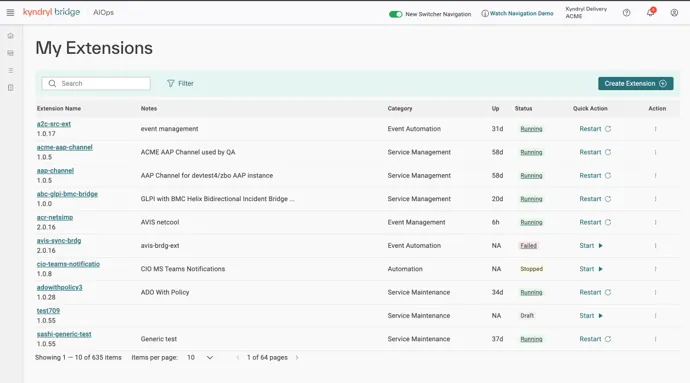Image resolution: width=690 pixels, height=383 pixels.
Task: Click the filter funnel icon
Action: coord(171,83)
